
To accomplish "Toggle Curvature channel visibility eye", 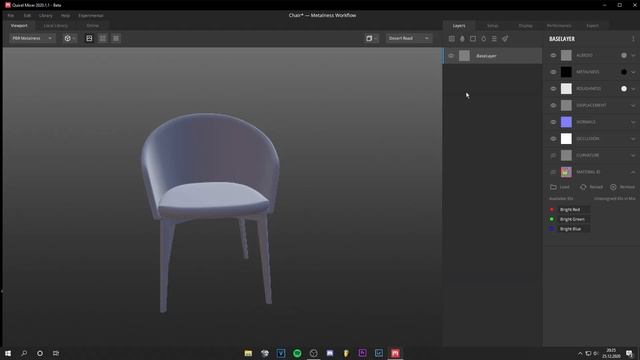I will click(x=553, y=155).
